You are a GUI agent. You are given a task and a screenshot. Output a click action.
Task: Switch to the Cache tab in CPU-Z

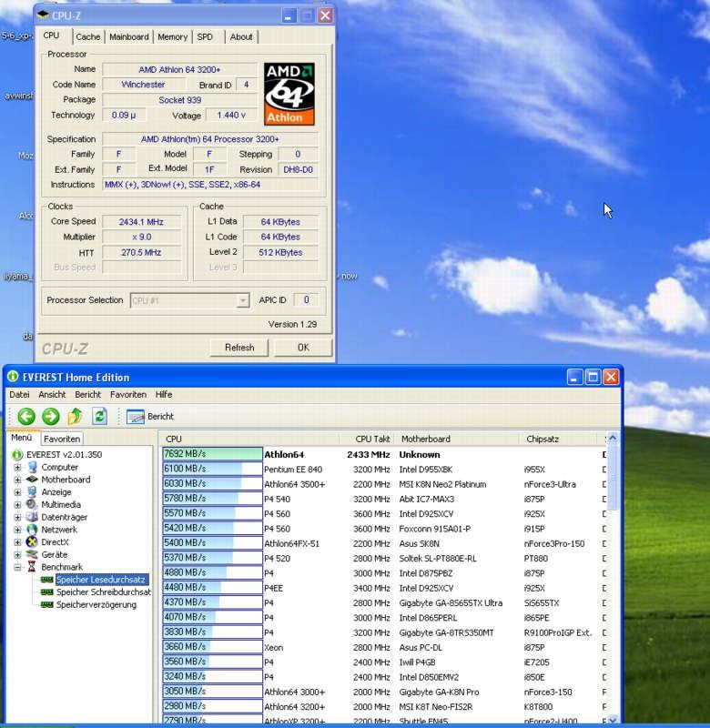87,36
